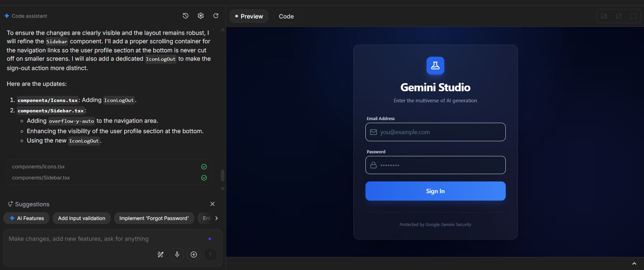Click bold 'components/Sidebar.tsx' list item

click(51, 111)
